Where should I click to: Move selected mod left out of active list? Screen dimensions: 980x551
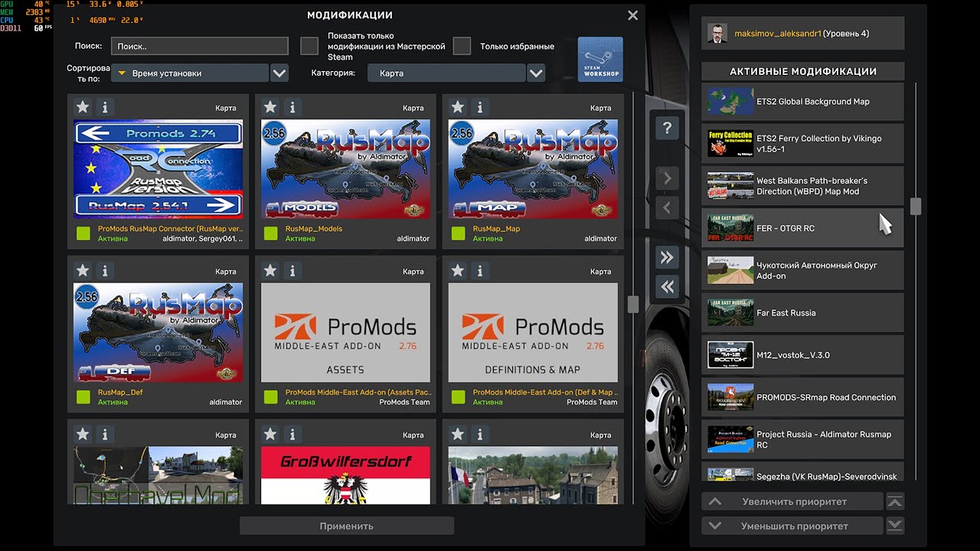667,207
